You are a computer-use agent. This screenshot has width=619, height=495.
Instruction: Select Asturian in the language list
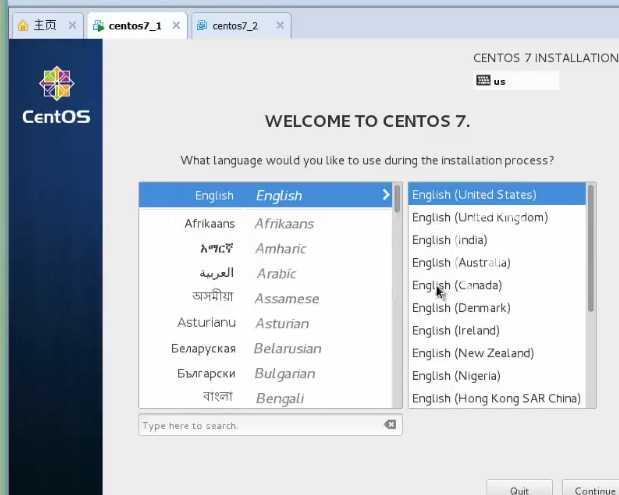(266, 323)
